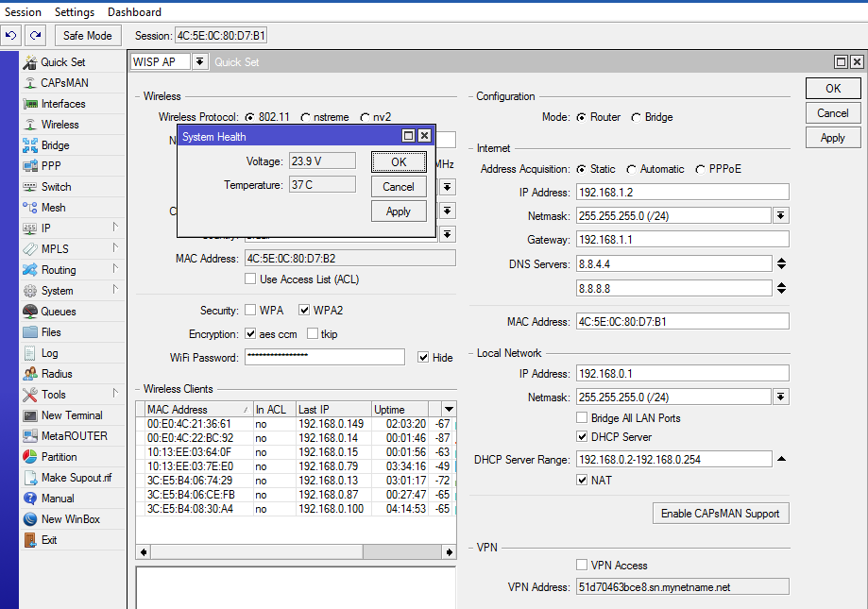
Task: Open the Settings menu
Action: [74, 12]
